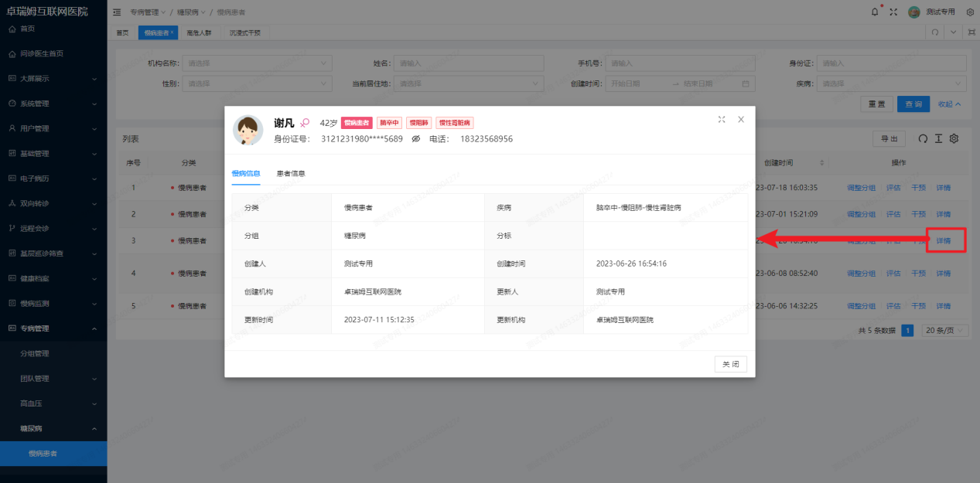
Task: Switch to the 沉浸式干预 page tab
Action: (x=245, y=32)
